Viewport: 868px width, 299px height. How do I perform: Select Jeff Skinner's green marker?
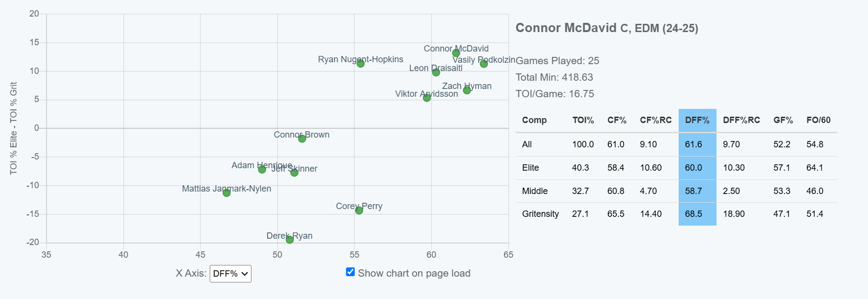click(294, 173)
